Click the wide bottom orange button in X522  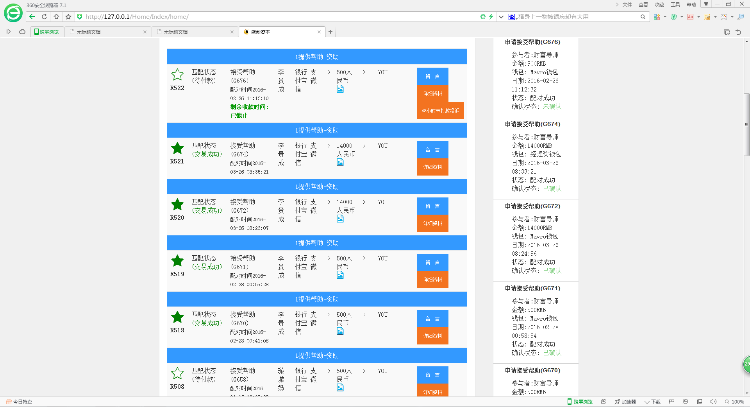tap(440, 110)
